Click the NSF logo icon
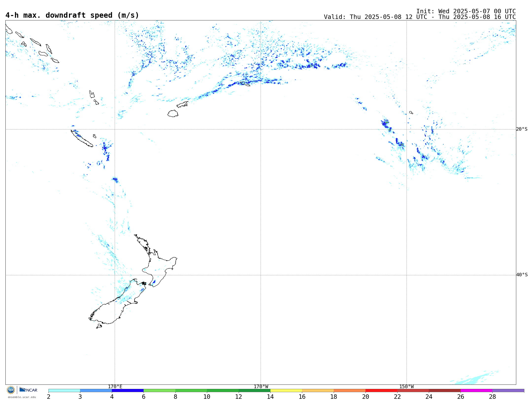The image size is (532, 400). pos(11,390)
